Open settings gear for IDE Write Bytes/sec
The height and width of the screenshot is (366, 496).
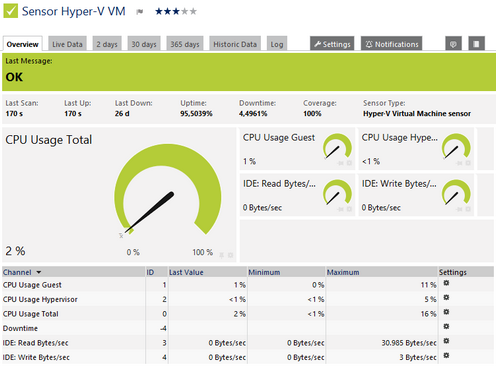(446, 355)
